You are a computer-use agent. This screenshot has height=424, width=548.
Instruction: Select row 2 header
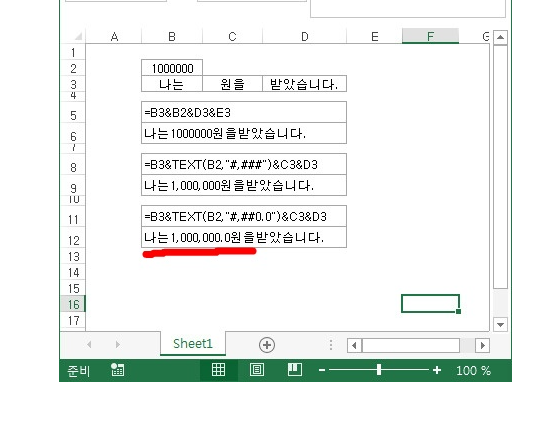click(73, 68)
